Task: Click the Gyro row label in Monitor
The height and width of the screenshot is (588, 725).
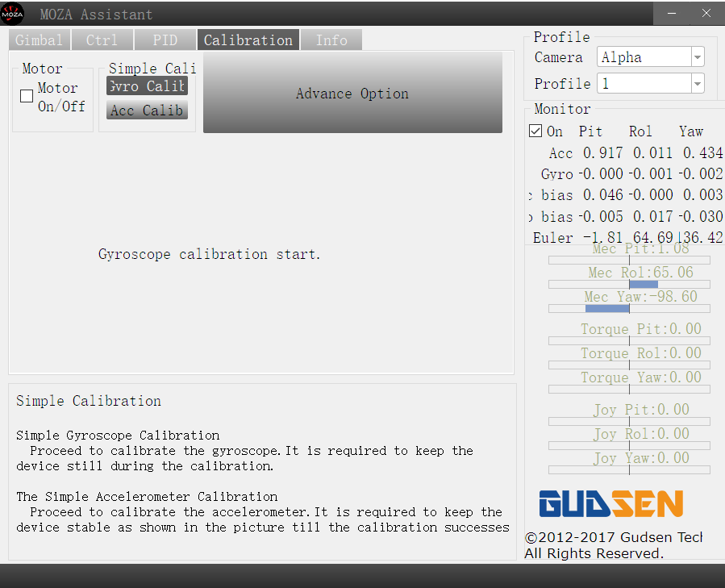Action: [556, 174]
